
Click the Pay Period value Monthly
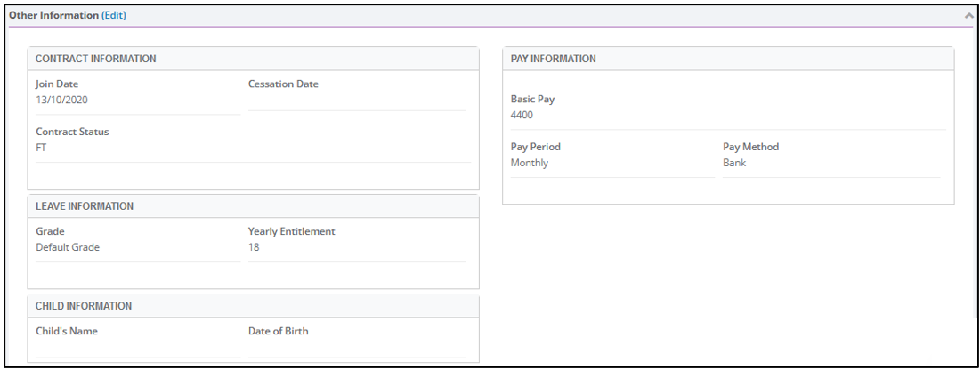pos(530,163)
